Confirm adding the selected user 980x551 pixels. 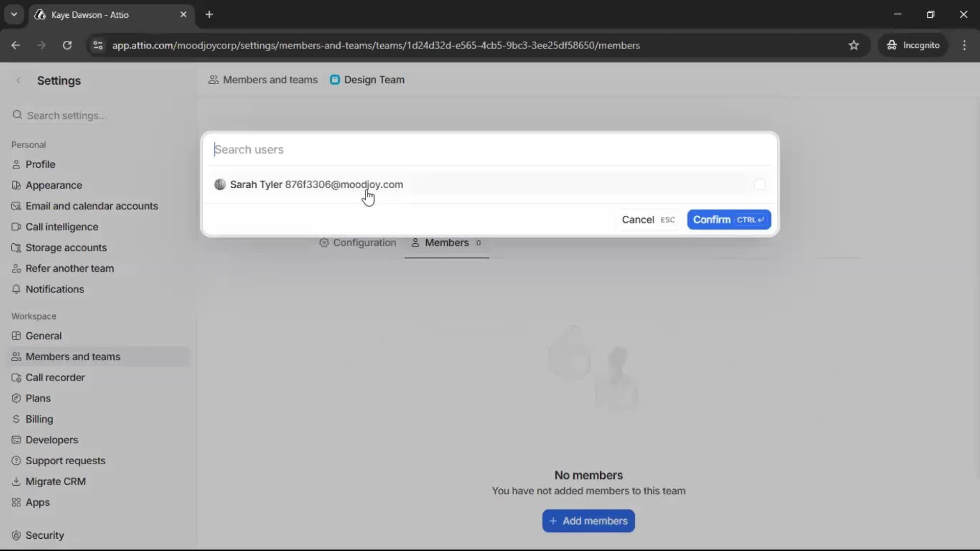729,219
